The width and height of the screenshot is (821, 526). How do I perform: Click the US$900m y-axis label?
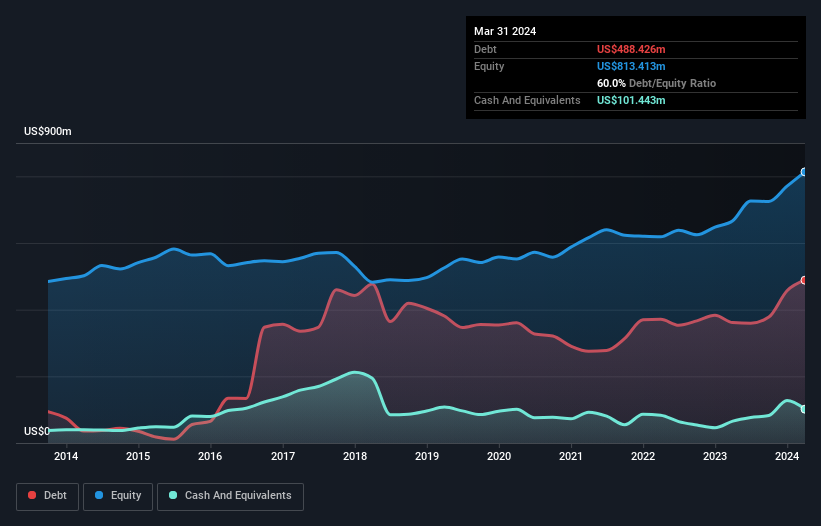coord(48,131)
